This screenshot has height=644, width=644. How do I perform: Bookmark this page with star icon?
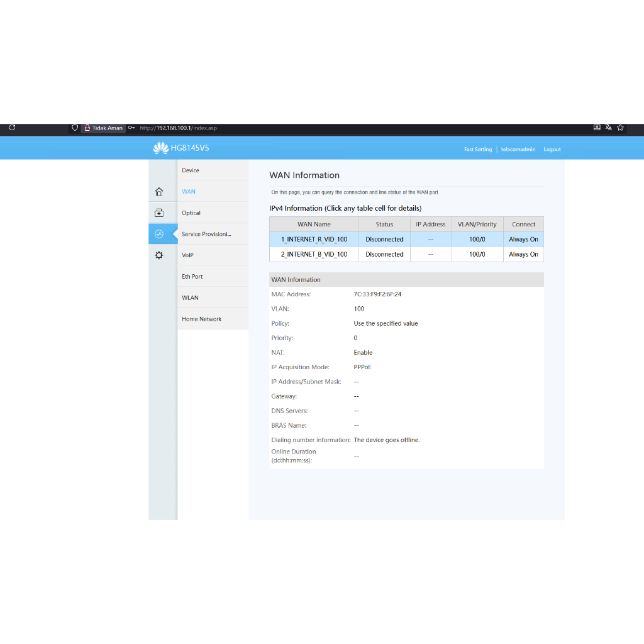click(620, 128)
